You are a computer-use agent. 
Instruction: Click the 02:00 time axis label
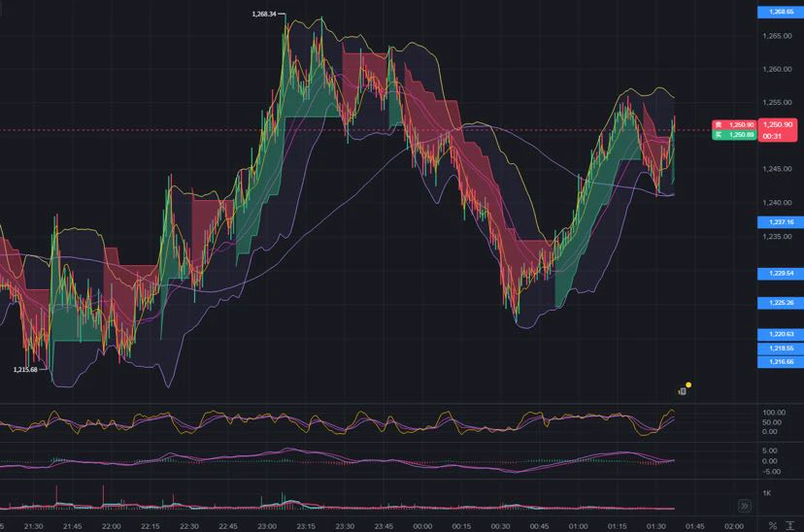(734, 526)
